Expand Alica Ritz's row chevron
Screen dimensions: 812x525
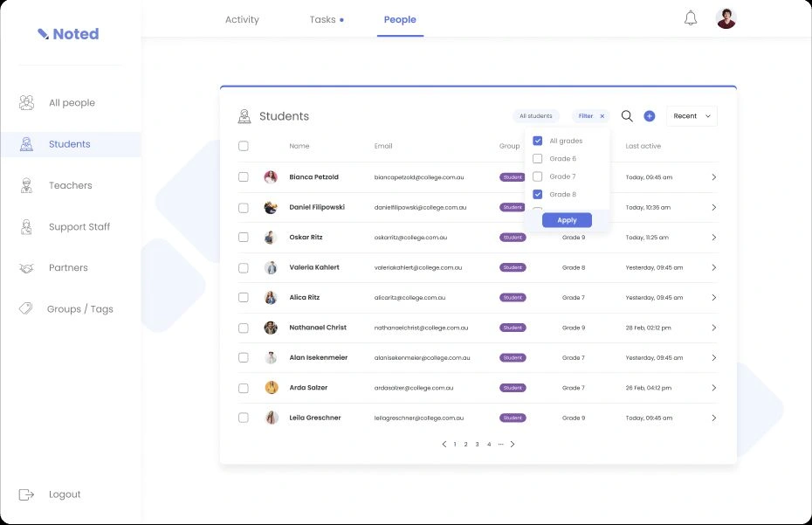click(x=713, y=298)
